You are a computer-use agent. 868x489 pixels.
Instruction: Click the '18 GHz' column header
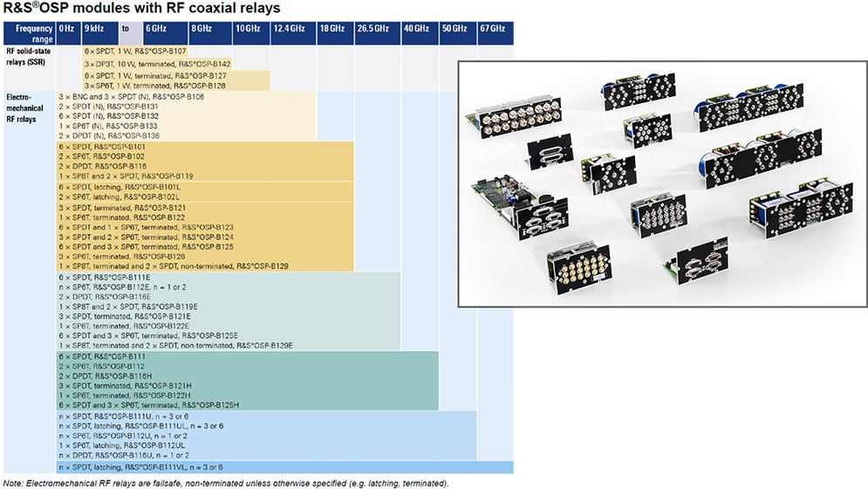pyautogui.click(x=335, y=33)
